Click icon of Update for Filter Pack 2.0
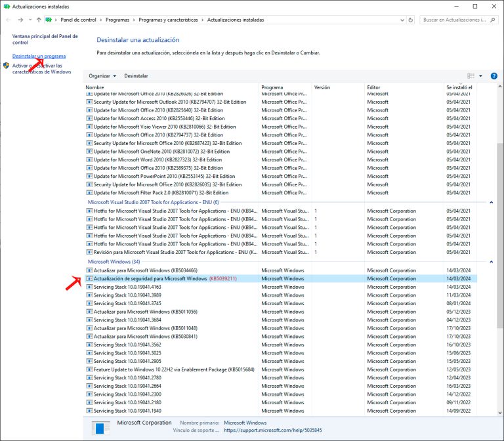The height and width of the screenshot is (441, 504). (x=89, y=193)
